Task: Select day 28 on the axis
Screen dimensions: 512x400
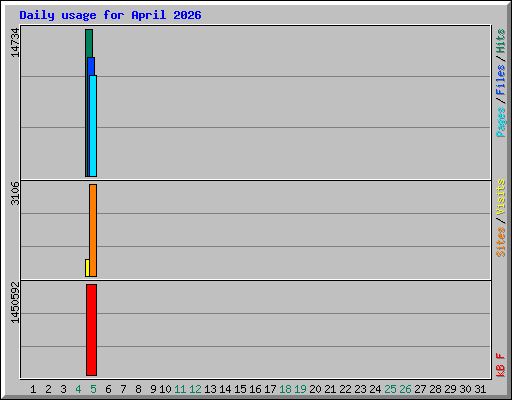Action: (x=435, y=389)
